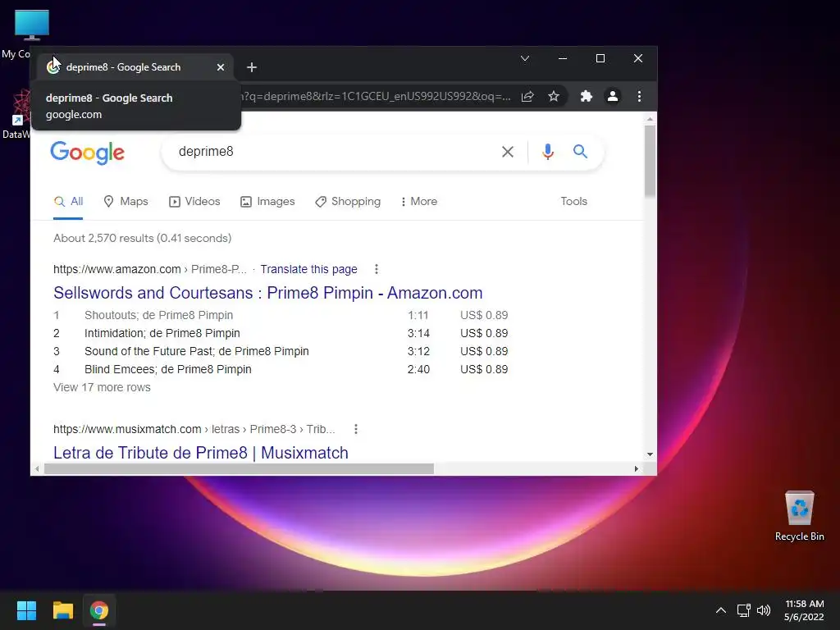Open the Chrome profile icon

612,97
